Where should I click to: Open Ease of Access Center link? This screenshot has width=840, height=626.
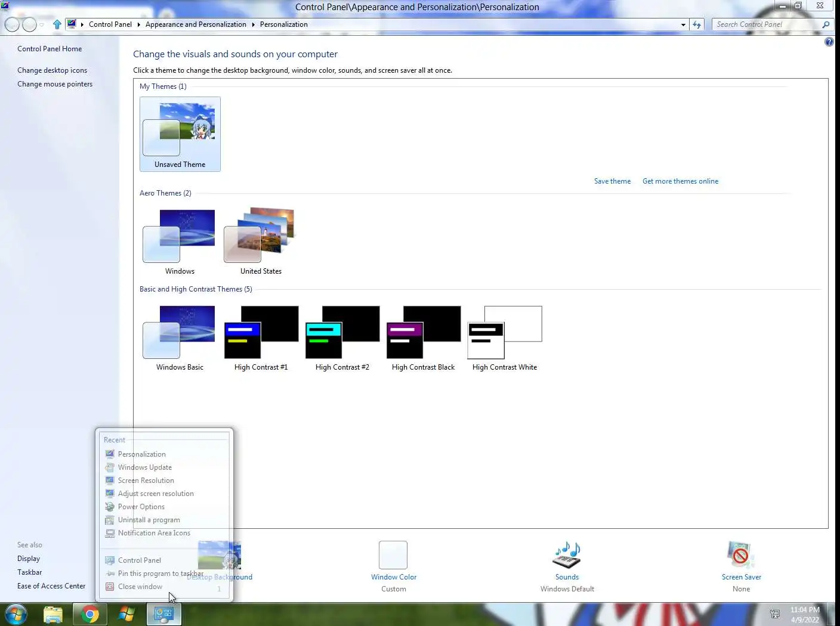[51, 586]
